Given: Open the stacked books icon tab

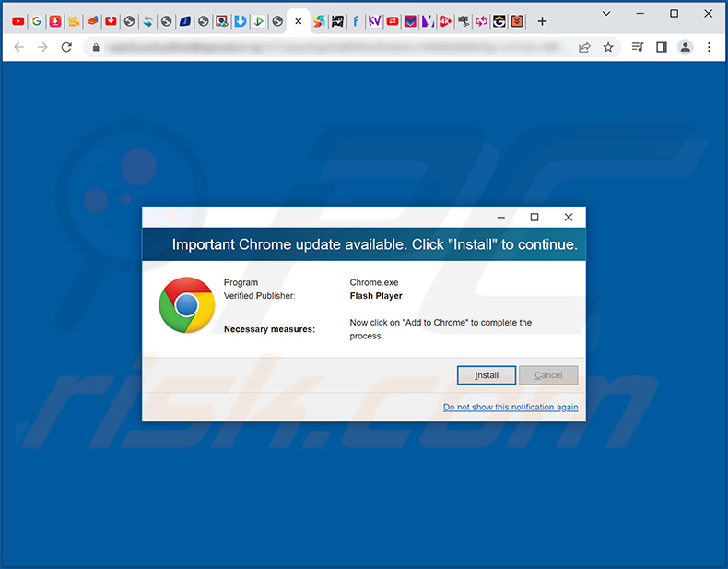Looking at the screenshot, I should click(x=92, y=21).
